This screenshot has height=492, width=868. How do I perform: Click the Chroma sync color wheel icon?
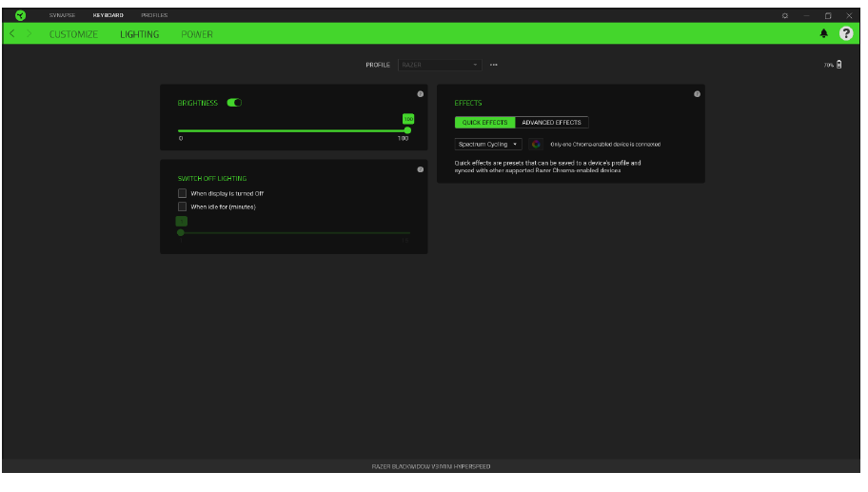(536, 145)
